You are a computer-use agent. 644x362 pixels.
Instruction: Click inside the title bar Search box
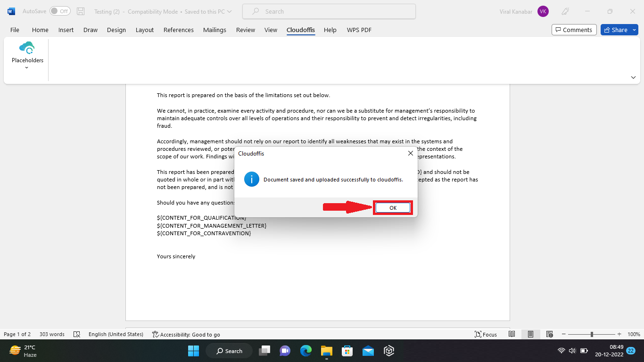click(x=329, y=11)
